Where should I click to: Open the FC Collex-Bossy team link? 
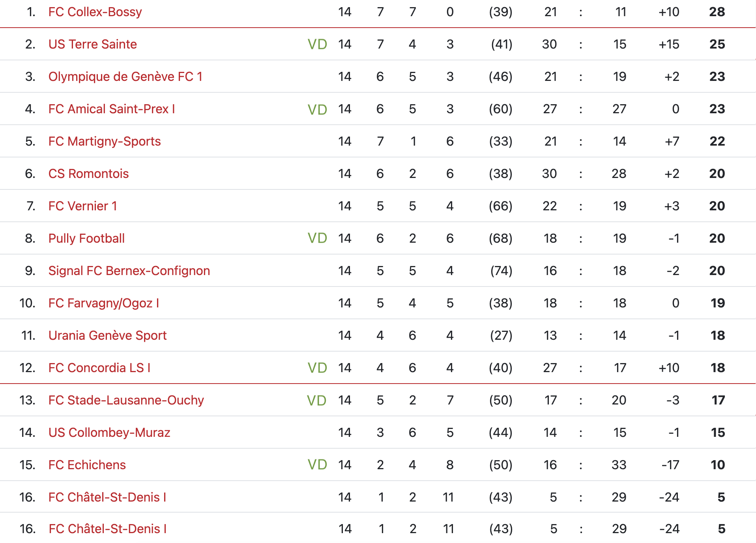pos(95,12)
